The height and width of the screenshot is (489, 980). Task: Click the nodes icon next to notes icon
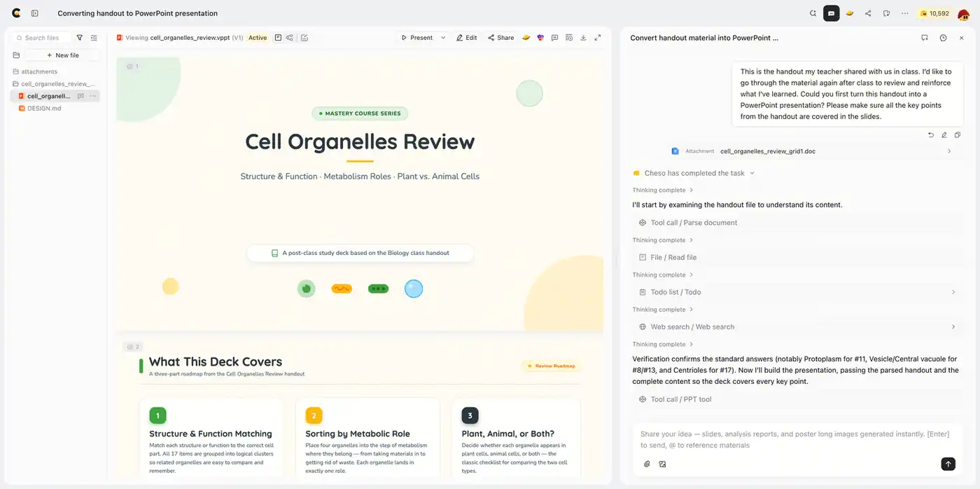[290, 38]
